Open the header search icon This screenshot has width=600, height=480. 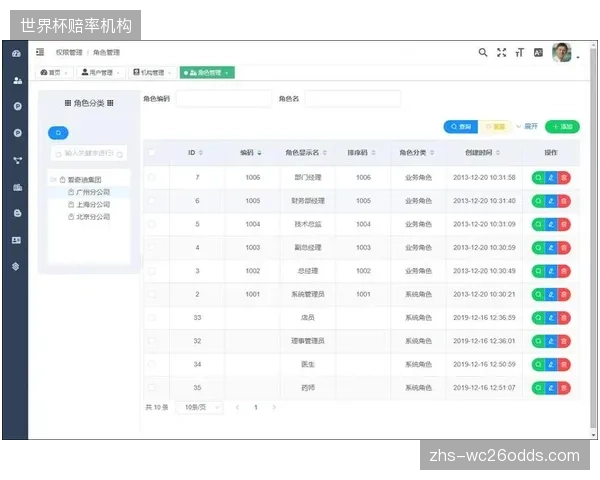click(x=483, y=52)
